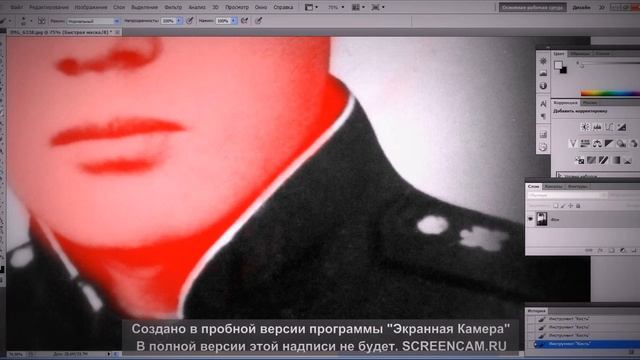Open the tool preset picker arrow

tap(10, 21)
